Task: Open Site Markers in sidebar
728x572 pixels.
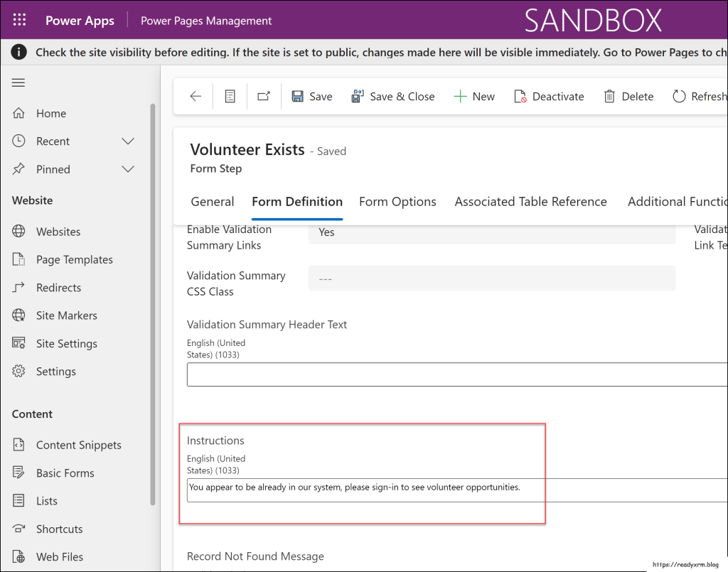Action: 66,315
